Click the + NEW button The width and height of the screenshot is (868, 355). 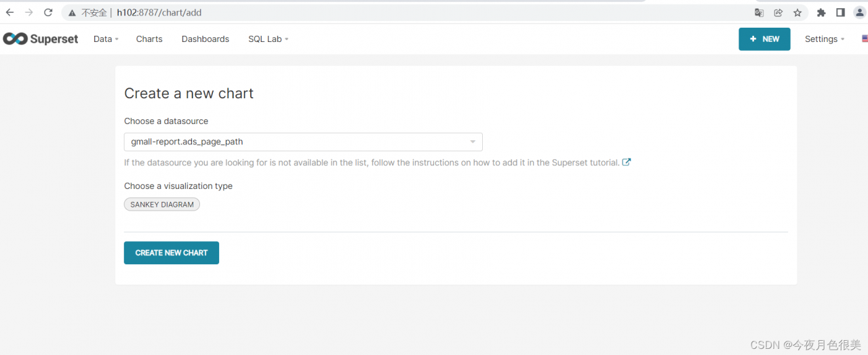tap(764, 39)
